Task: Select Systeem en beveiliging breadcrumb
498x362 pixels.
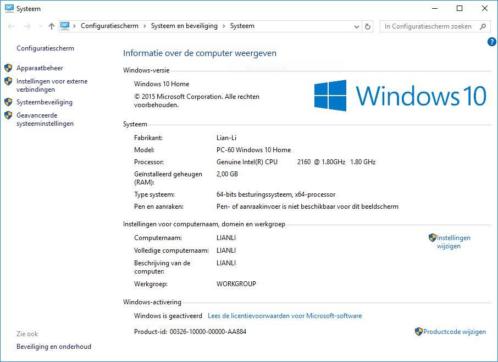Action: click(x=184, y=26)
